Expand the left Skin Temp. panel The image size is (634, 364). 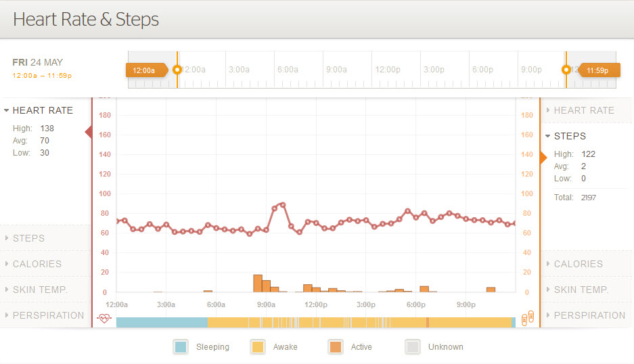[39, 290]
